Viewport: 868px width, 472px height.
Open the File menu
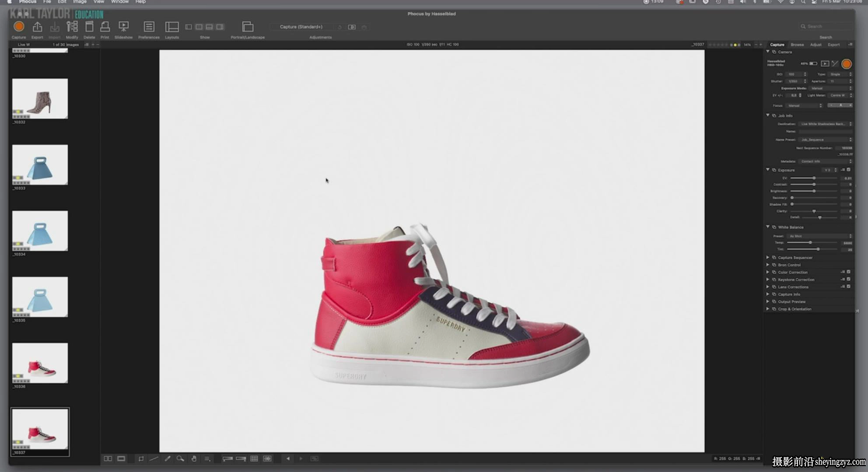pyautogui.click(x=47, y=2)
